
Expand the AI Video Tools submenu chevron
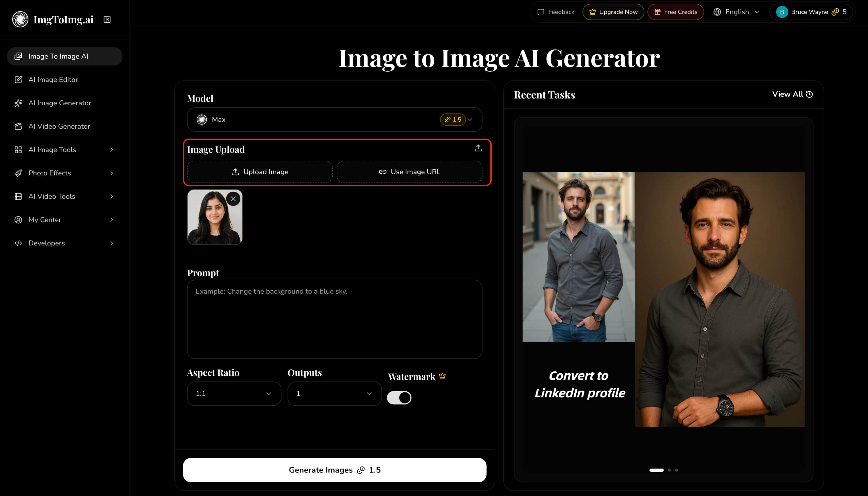[x=111, y=196]
